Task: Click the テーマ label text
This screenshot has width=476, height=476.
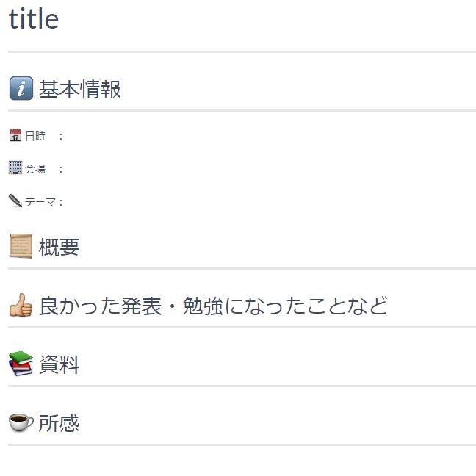Action: click(40, 201)
